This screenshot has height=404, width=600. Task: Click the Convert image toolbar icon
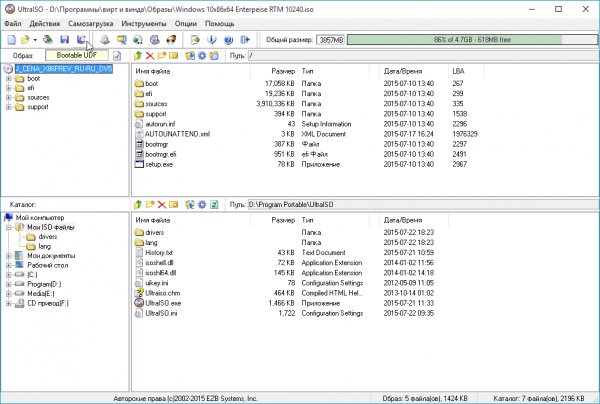[138, 40]
